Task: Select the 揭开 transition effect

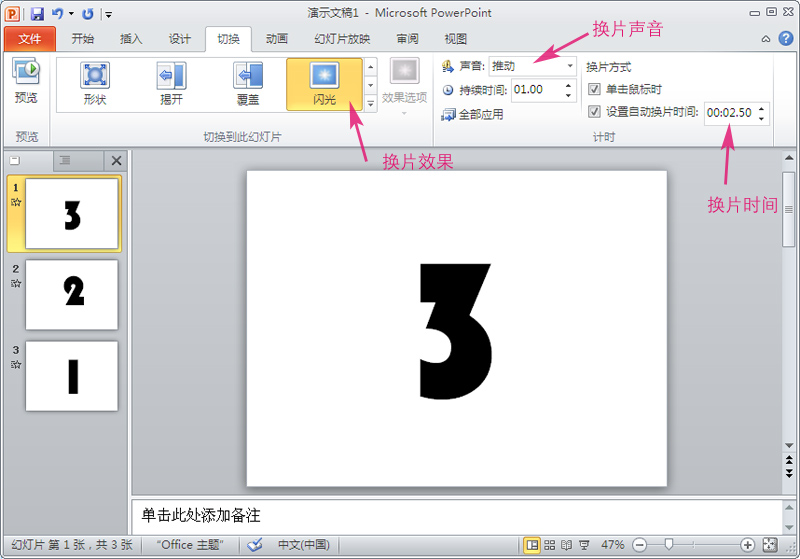Action: (x=171, y=84)
